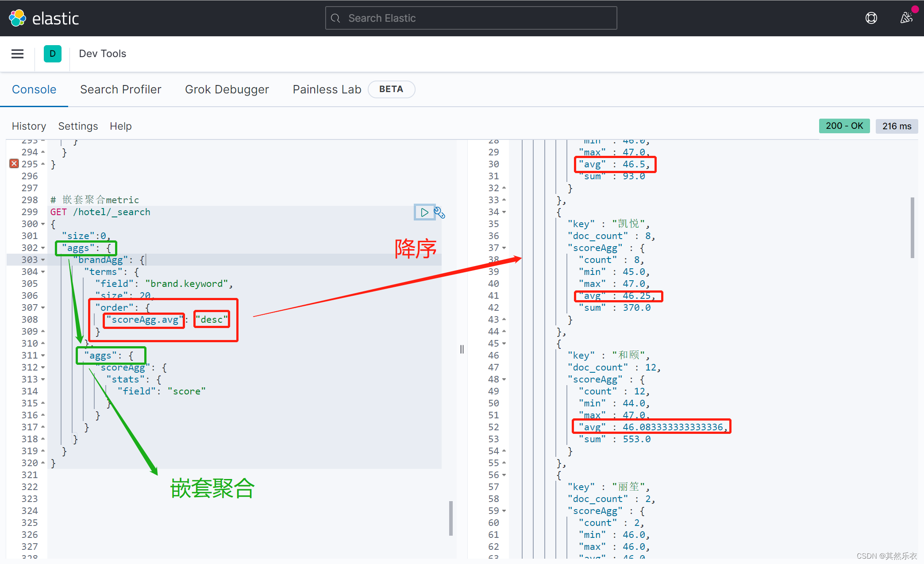Open the hamburger navigation menu
The width and height of the screenshot is (924, 564).
[17, 54]
